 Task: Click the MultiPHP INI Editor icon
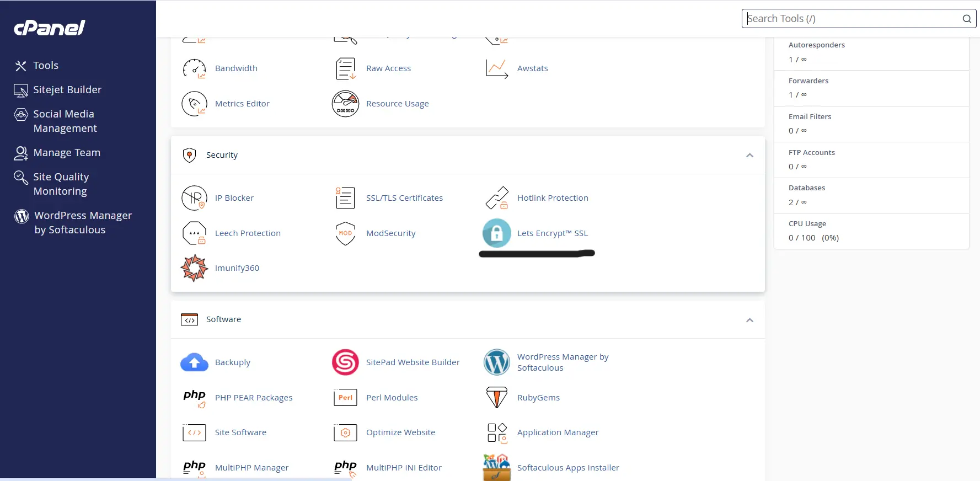pyautogui.click(x=346, y=468)
